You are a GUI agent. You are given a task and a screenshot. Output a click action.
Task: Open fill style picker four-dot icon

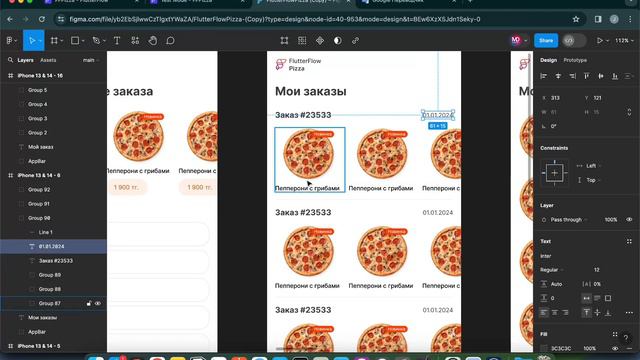(x=615, y=334)
